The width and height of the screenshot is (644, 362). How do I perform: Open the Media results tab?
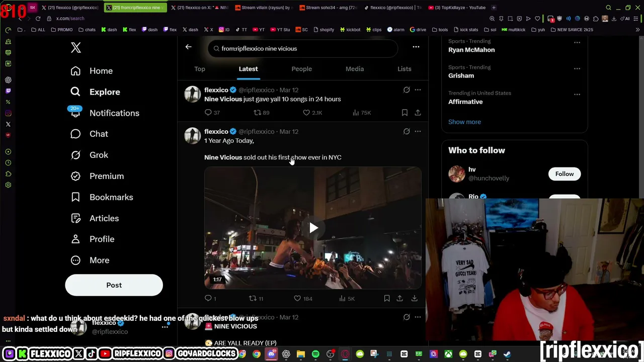355,69
